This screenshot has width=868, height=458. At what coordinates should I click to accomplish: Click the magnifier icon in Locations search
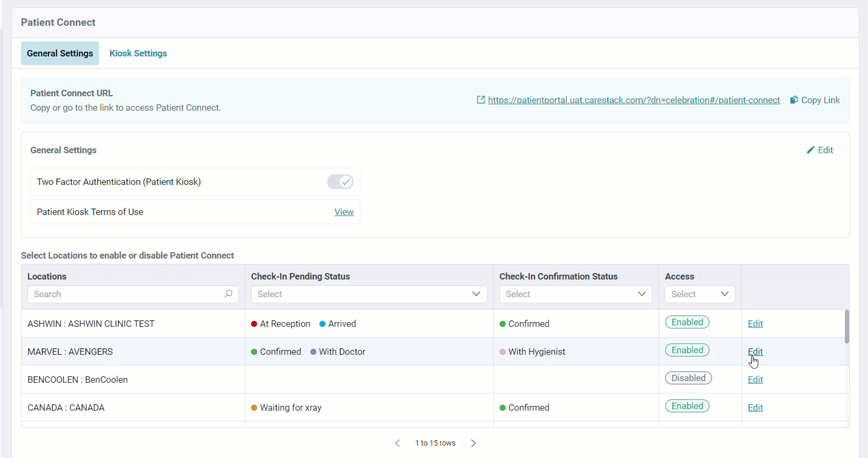(x=229, y=294)
